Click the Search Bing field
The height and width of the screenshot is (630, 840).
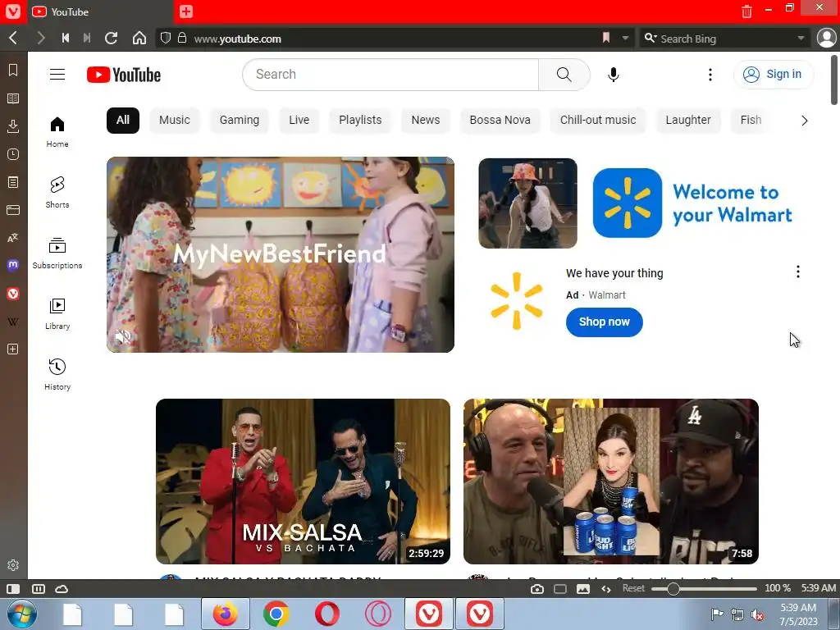pos(724,39)
